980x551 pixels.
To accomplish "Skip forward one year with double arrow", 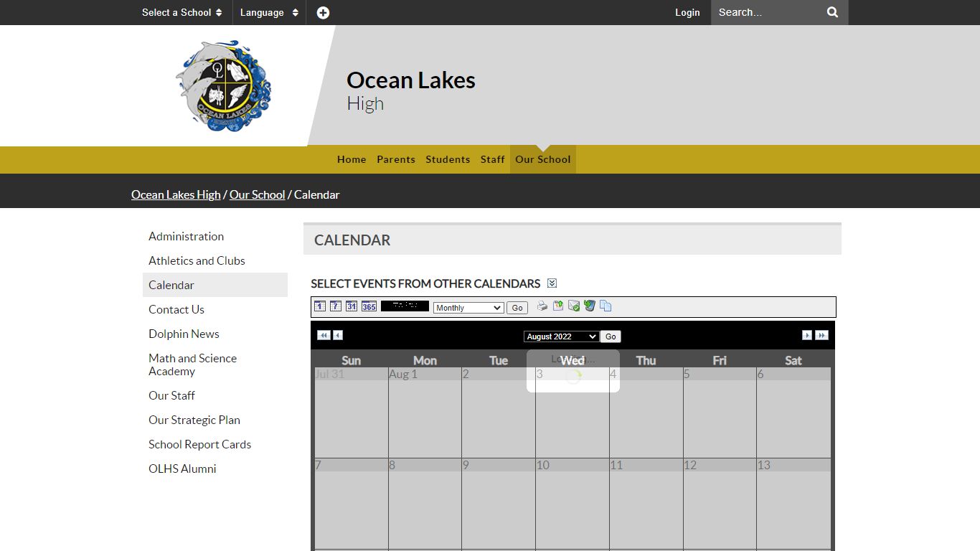I will (821, 335).
